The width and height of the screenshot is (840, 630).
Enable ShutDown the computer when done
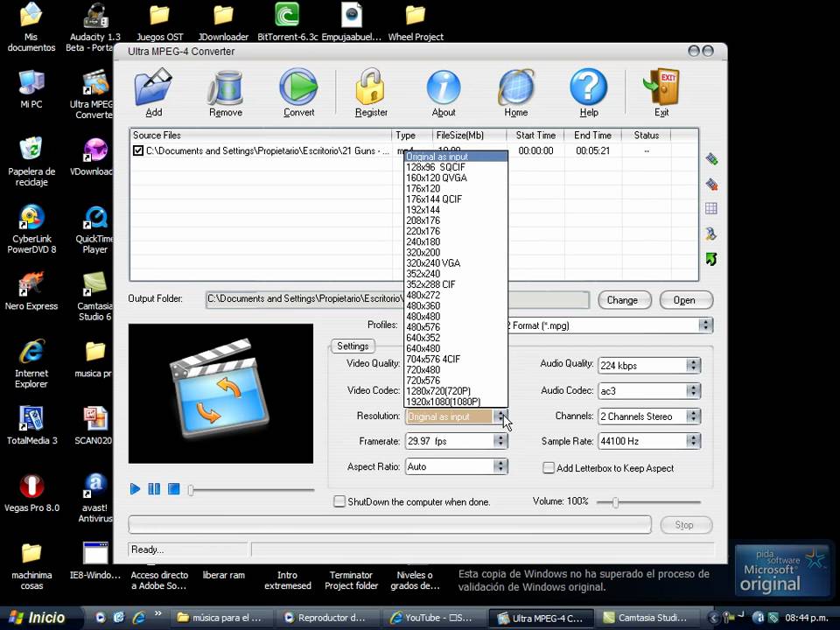(339, 501)
